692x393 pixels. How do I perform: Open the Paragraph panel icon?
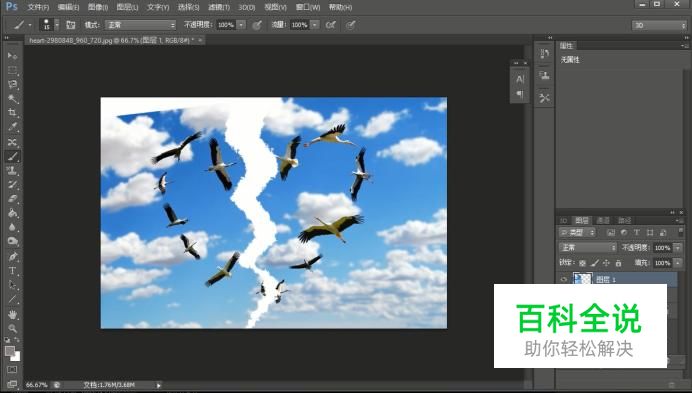tap(520, 94)
